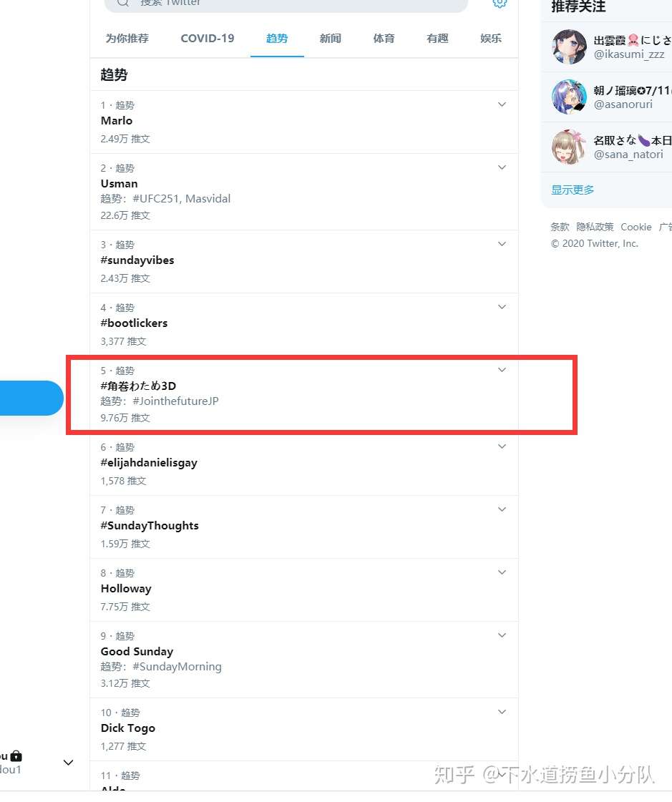Click 朝ノ瑠璃's profile picture

[568, 97]
